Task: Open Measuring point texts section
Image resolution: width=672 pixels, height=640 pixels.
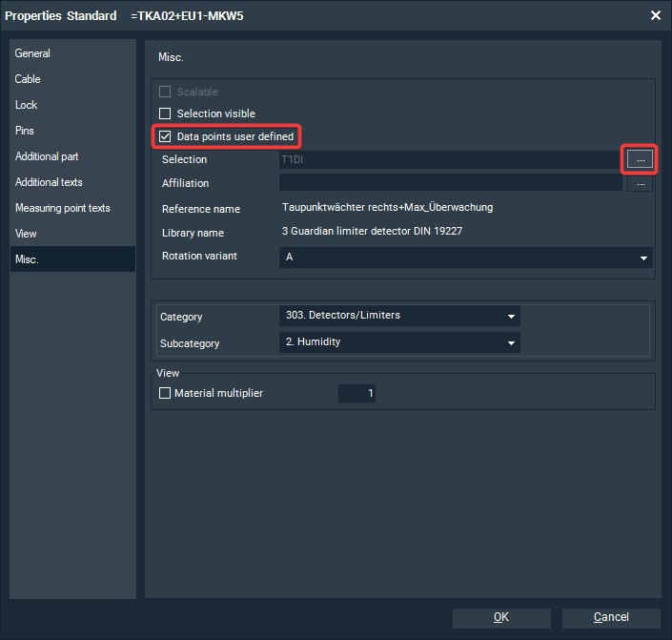Action: click(63, 208)
